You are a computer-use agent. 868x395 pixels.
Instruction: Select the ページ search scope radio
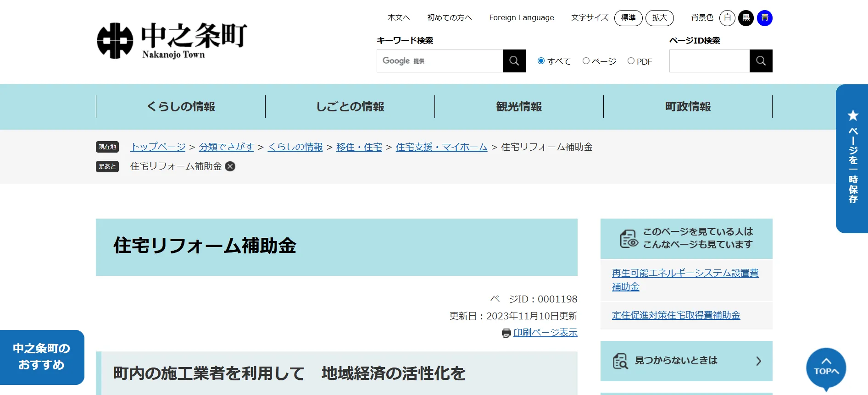coord(586,61)
